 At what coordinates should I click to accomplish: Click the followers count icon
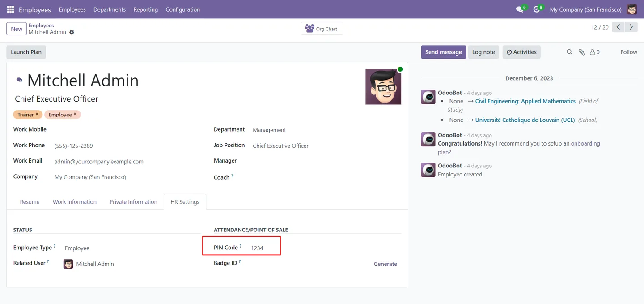[594, 52]
